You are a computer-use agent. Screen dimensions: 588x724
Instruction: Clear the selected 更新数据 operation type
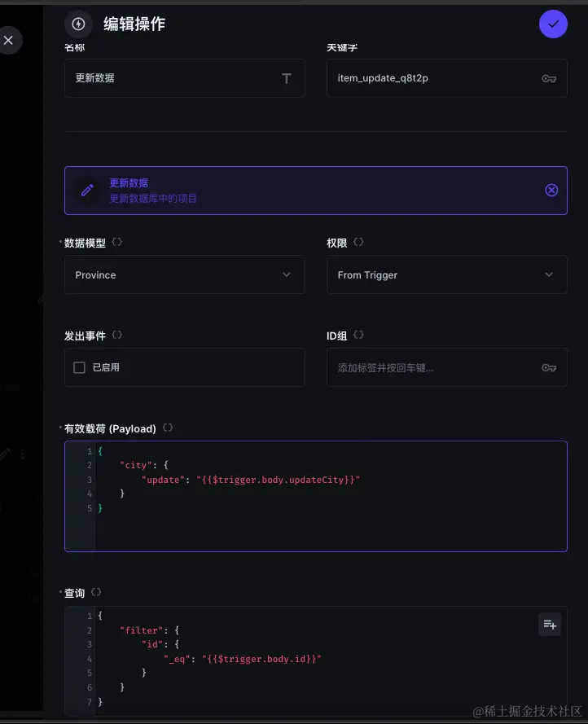(x=551, y=191)
